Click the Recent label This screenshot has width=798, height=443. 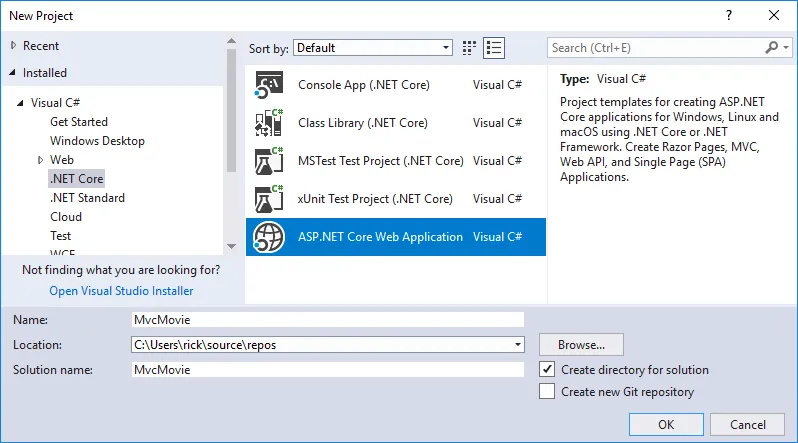coord(41,46)
